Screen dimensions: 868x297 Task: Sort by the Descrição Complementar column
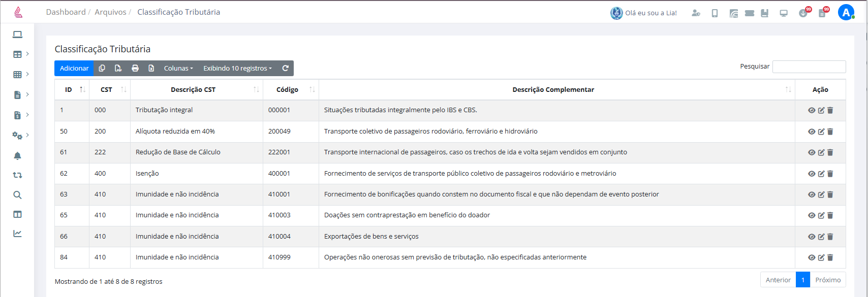[556, 89]
